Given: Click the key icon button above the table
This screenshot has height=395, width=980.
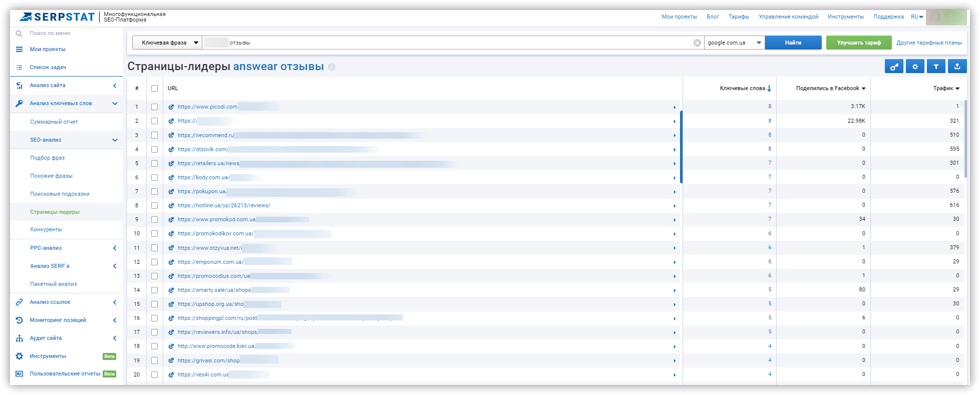Looking at the screenshot, I should click(894, 67).
